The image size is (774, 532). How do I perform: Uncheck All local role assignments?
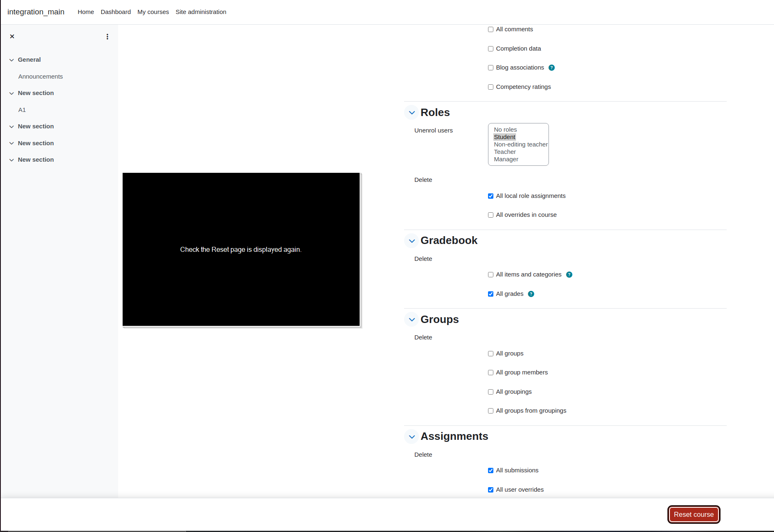pyautogui.click(x=490, y=196)
